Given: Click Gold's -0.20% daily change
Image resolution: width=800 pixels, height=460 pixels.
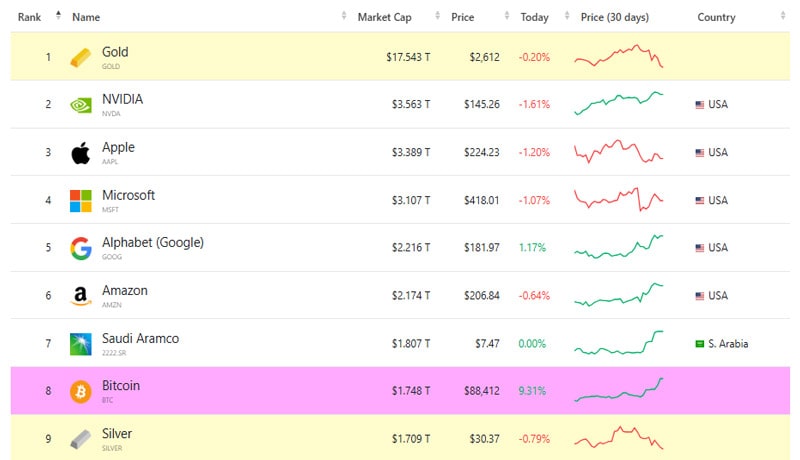Looking at the screenshot, I should [534, 57].
